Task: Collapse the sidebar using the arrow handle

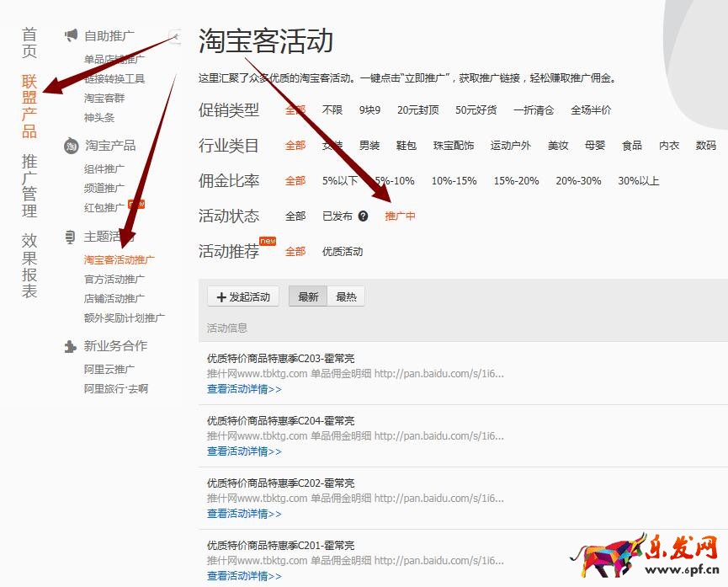Action: click(x=174, y=36)
